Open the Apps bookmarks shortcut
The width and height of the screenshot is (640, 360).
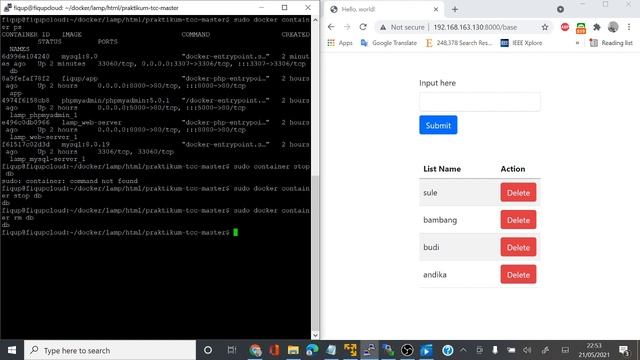coord(340,43)
